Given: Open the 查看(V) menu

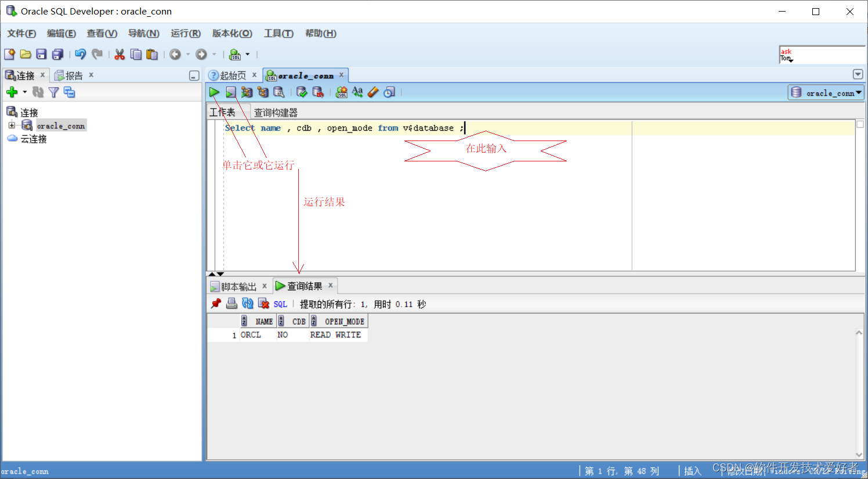Looking at the screenshot, I should pos(102,34).
